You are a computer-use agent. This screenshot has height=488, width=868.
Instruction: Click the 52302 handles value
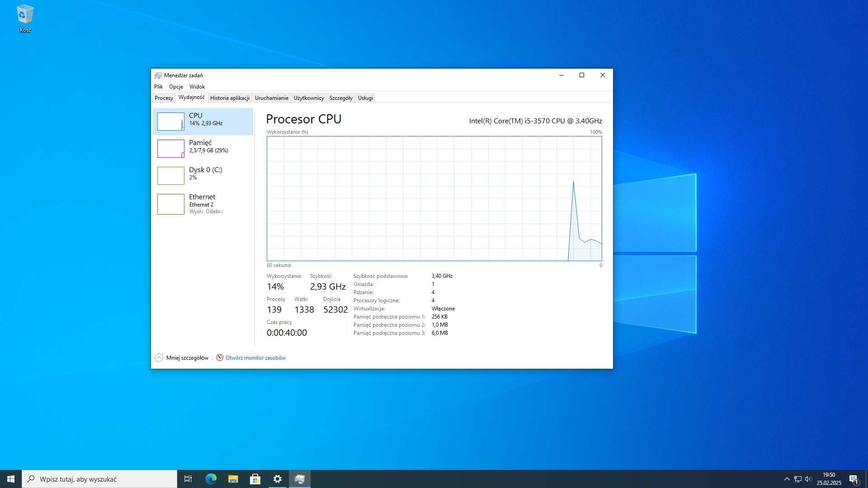pos(335,310)
